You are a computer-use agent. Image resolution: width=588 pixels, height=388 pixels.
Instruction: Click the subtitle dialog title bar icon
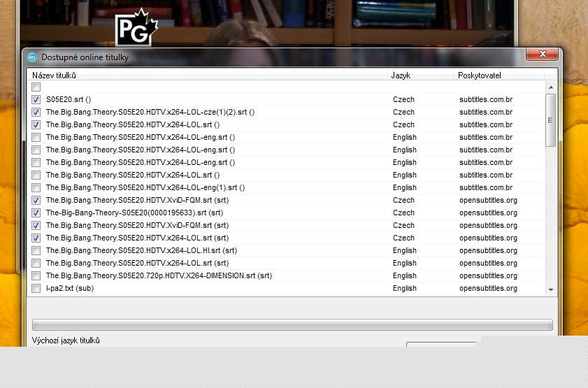(32, 57)
